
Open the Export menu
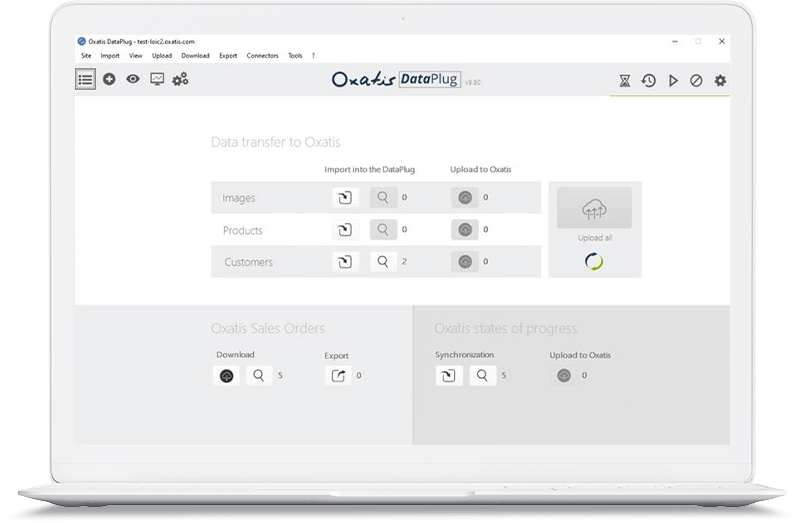tap(228, 56)
